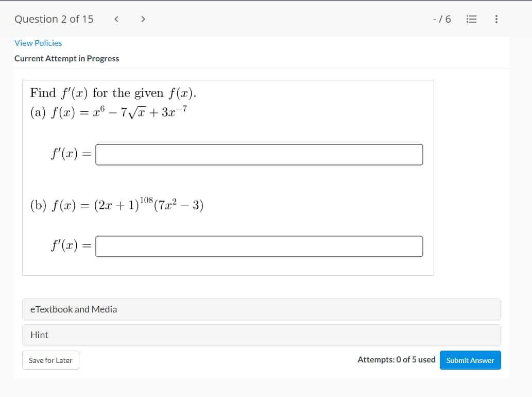This screenshot has height=397, width=532.
Task: Click the Save for Later button
Action: (50, 360)
